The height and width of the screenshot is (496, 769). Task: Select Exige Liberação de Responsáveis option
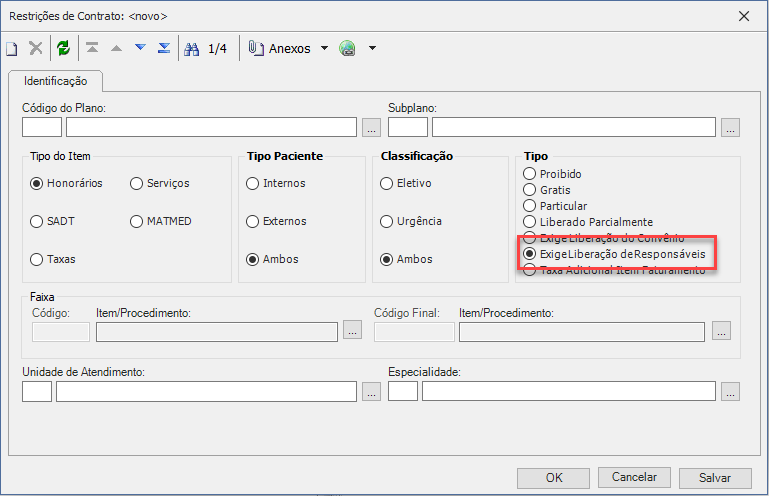click(x=614, y=254)
